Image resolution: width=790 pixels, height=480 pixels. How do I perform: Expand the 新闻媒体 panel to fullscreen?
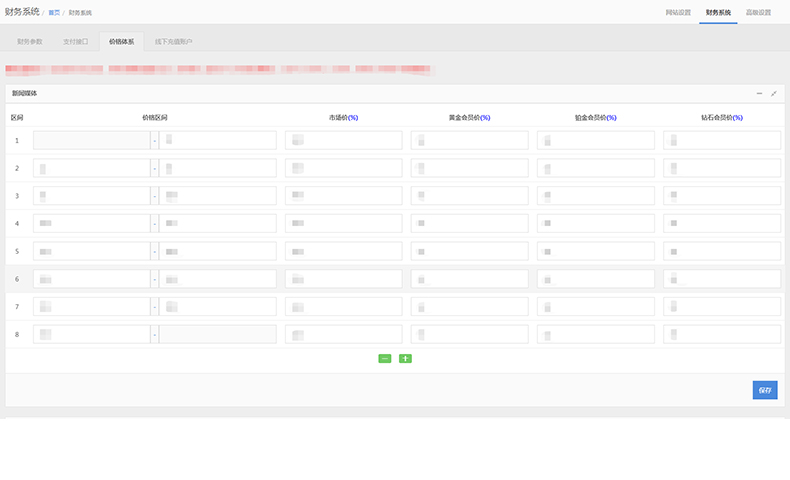(773, 93)
